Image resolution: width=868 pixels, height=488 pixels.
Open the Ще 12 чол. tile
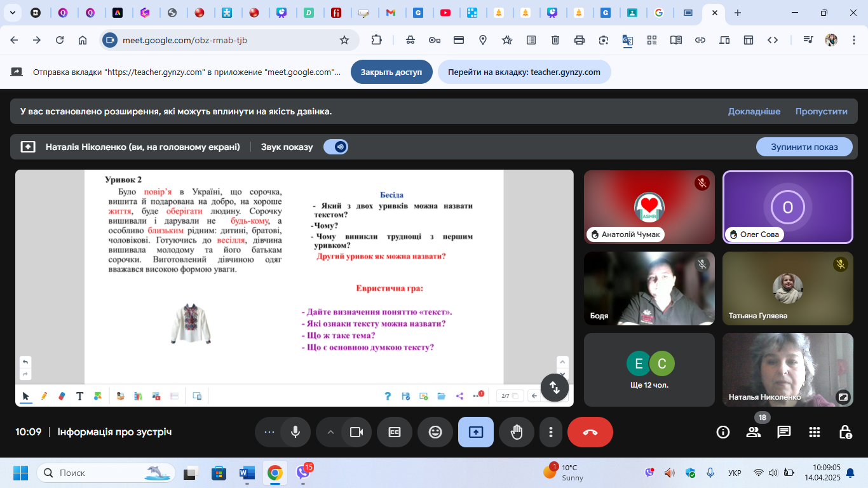click(x=649, y=370)
